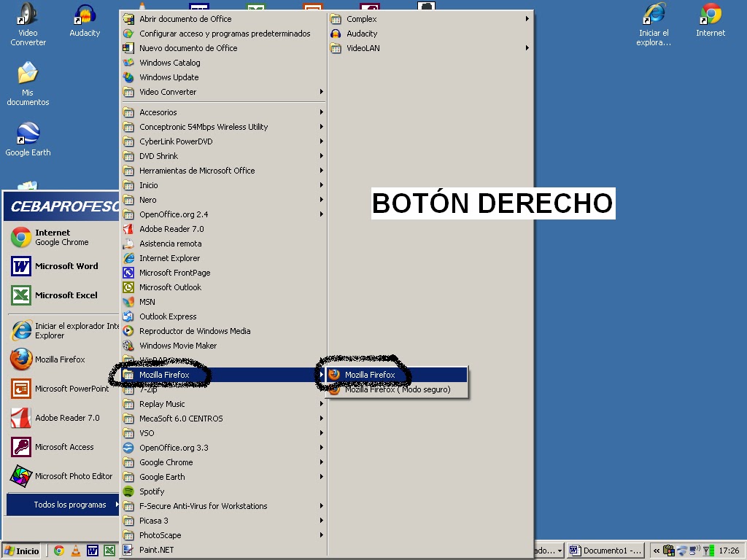This screenshot has height=560, width=747.
Task: Expand the Google Chrome program folder
Action: tap(224, 462)
